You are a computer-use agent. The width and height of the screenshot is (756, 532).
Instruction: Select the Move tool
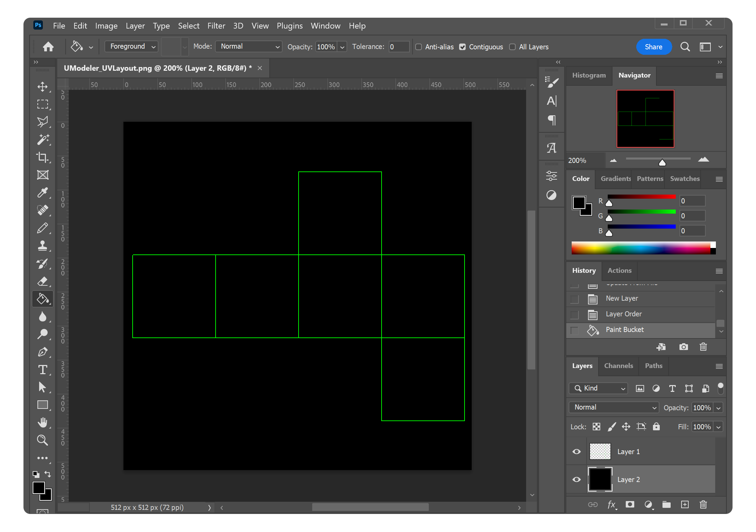43,86
